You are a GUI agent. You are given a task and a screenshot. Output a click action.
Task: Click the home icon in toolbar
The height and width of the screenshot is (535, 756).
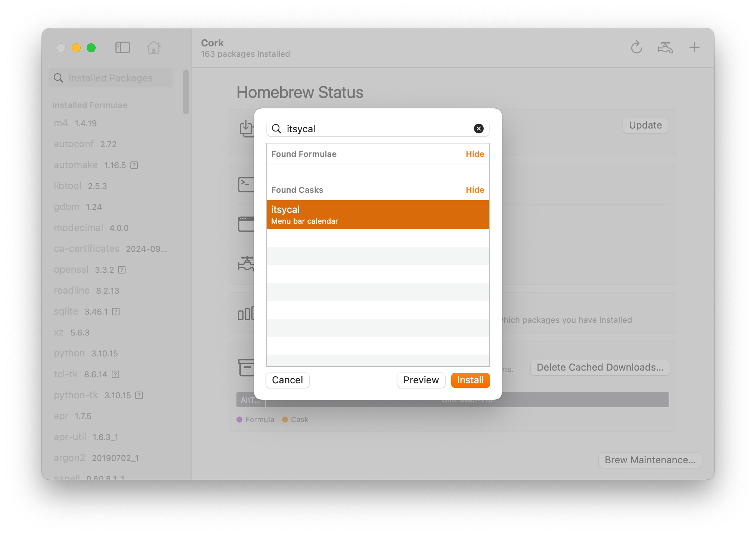point(154,47)
